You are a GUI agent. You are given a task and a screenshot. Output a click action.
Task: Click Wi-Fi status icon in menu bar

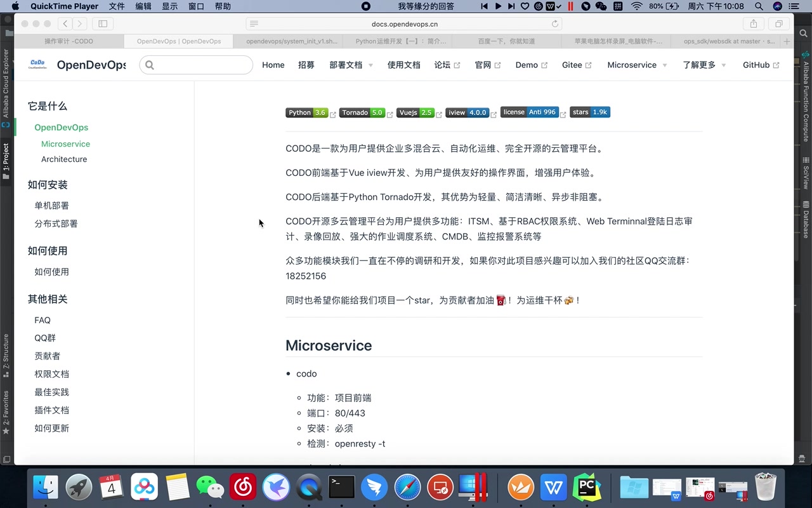coord(636,6)
